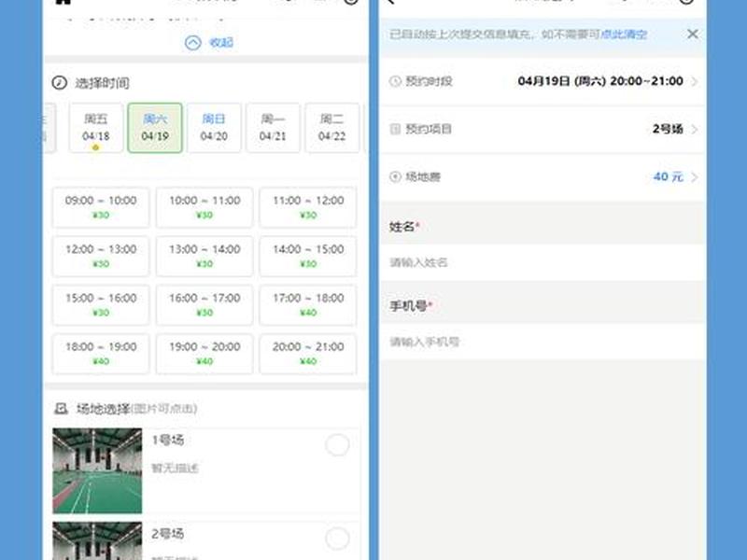Click the 收起 up-arrow circle icon

tap(193, 43)
